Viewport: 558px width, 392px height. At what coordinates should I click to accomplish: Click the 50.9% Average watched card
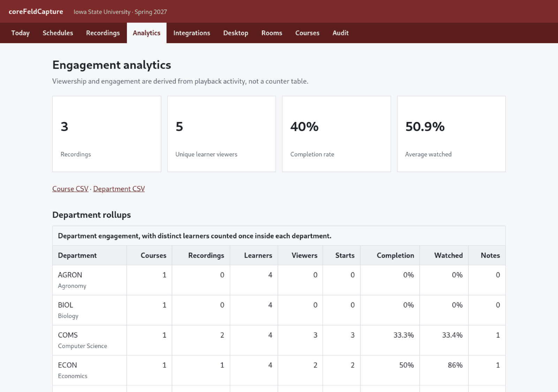coord(451,134)
